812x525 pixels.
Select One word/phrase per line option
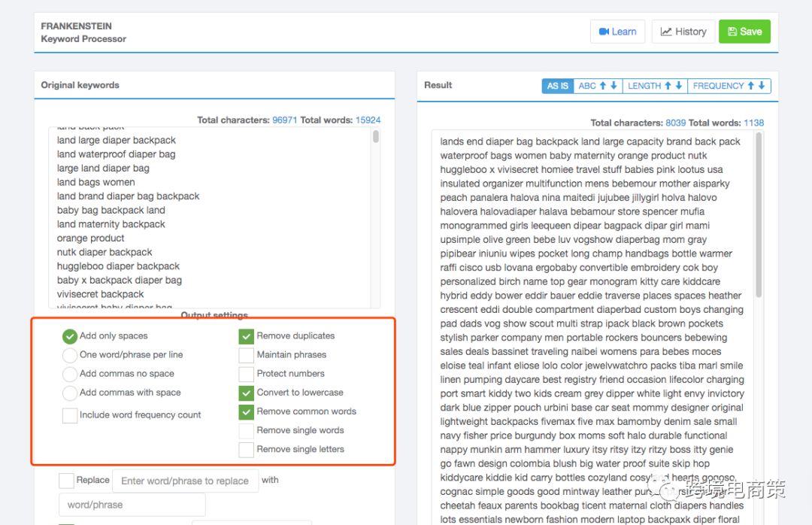[x=70, y=355]
